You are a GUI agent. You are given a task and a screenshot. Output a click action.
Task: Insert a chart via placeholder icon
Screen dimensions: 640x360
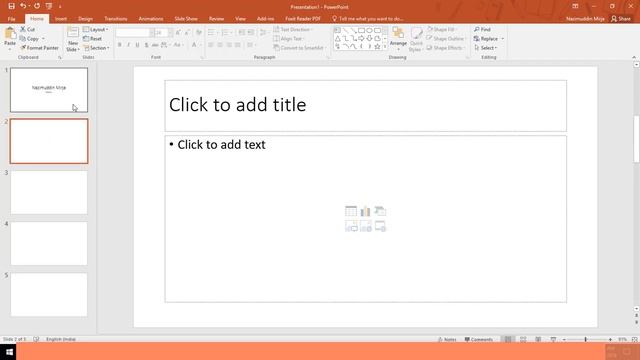(x=365, y=211)
